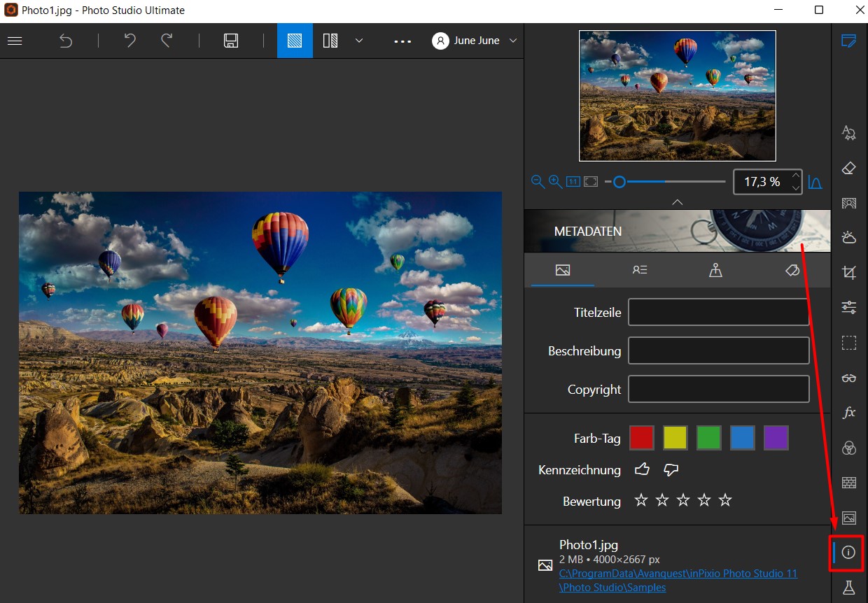
Task: Click the Beschreibung input field
Action: pyautogui.click(x=719, y=351)
